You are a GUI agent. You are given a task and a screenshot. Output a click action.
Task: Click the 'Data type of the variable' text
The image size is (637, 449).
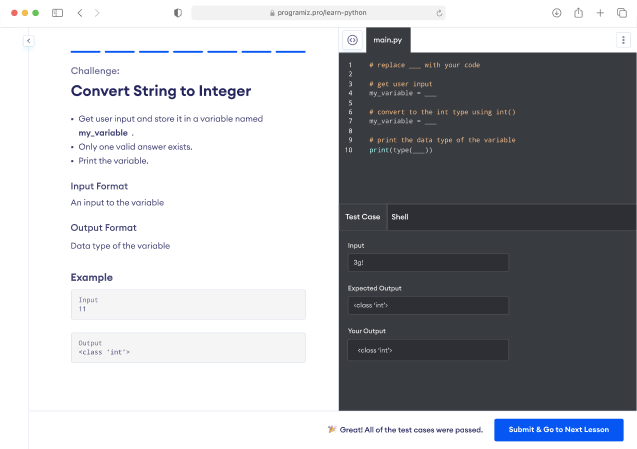(x=120, y=246)
